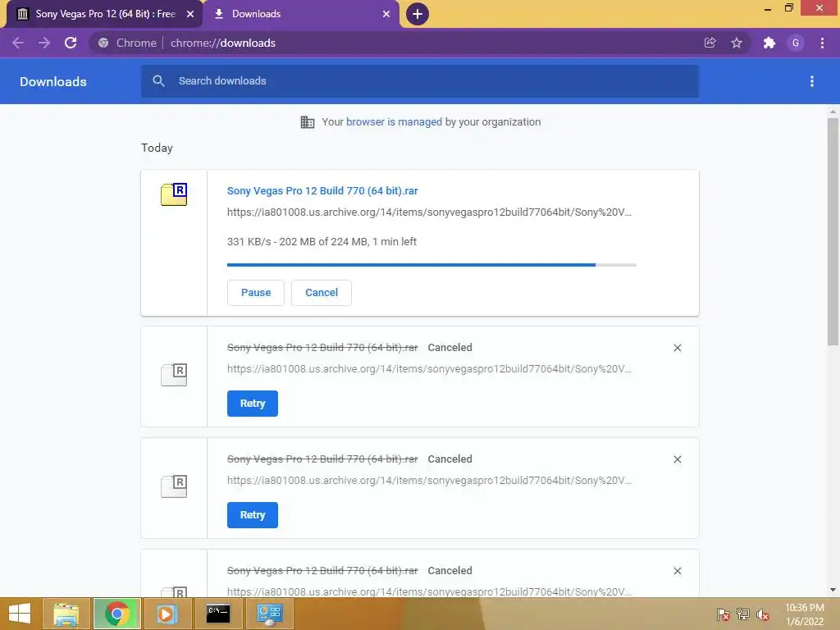The image size is (840, 630).
Task: Click the third canceled download's URL text
Action: point(429,591)
